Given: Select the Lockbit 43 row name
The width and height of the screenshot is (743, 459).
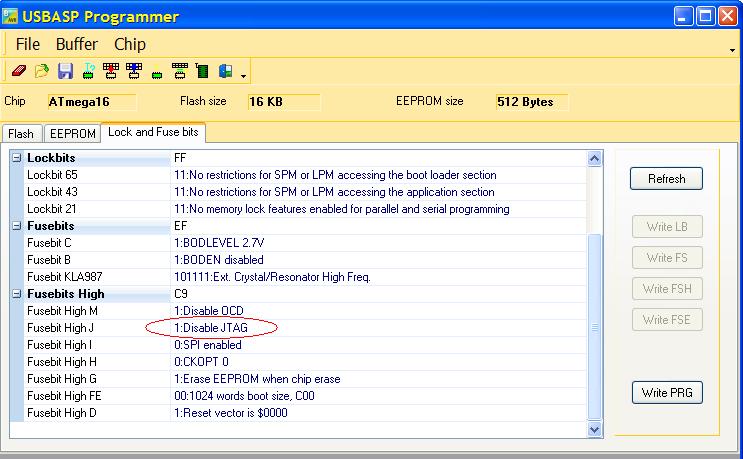Looking at the screenshot, I should pos(52,192).
